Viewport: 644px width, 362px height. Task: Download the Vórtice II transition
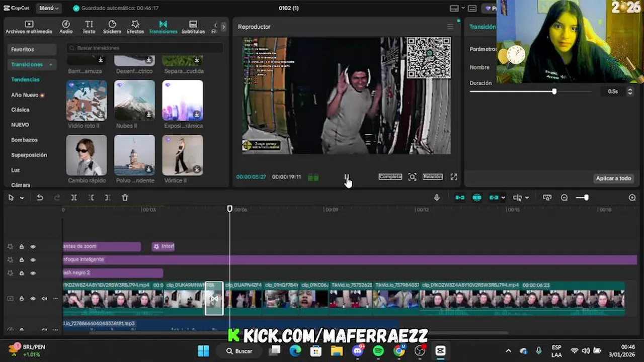coord(197,169)
